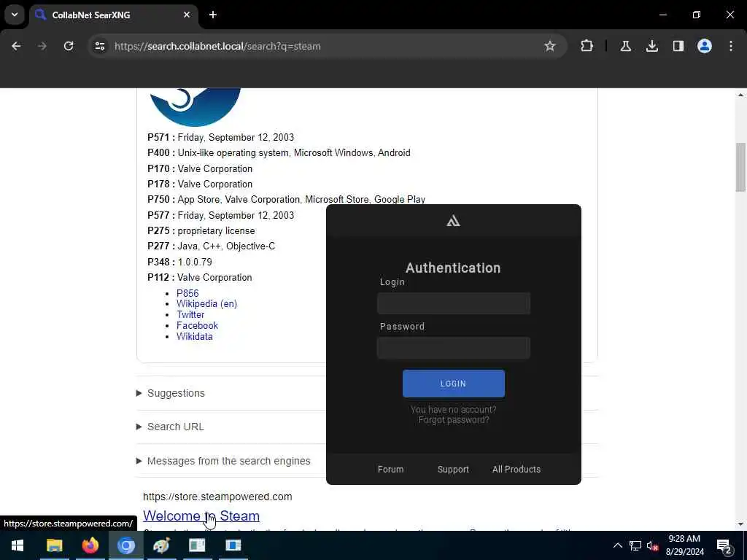Click the taskbar clock showing 9:28 AM
747x560 pixels.
(684, 545)
